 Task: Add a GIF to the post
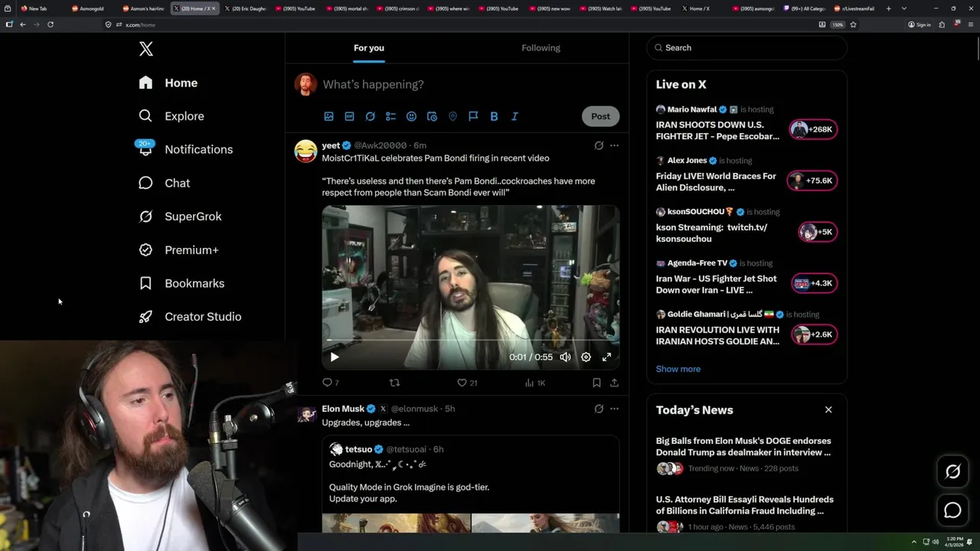(x=349, y=116)
